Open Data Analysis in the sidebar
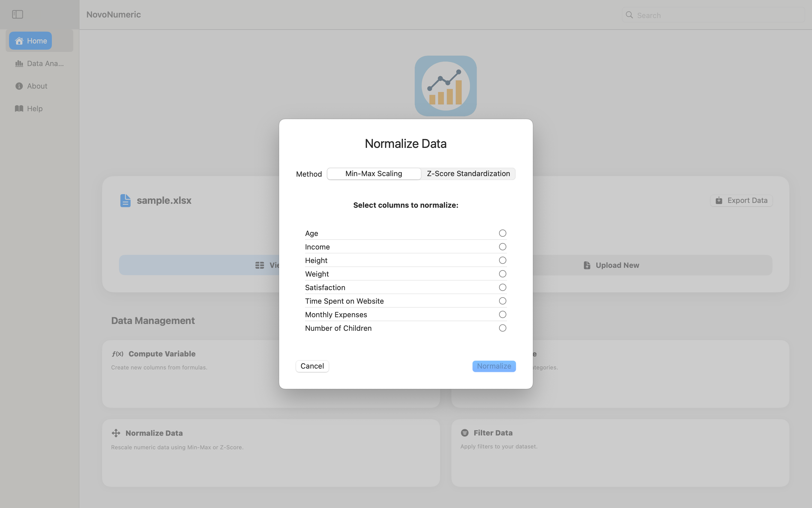The width and height of the screenshot is (812, 508). pos(39,63)
